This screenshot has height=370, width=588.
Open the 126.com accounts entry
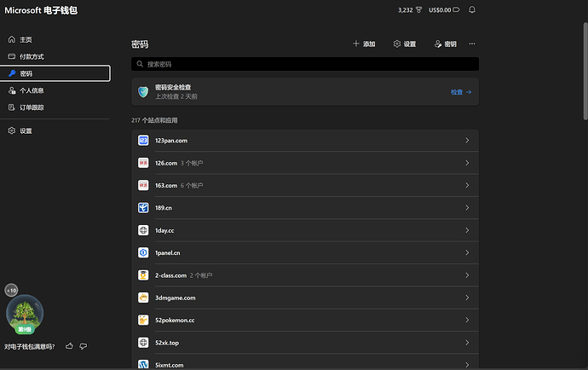(x=305, y=163)
